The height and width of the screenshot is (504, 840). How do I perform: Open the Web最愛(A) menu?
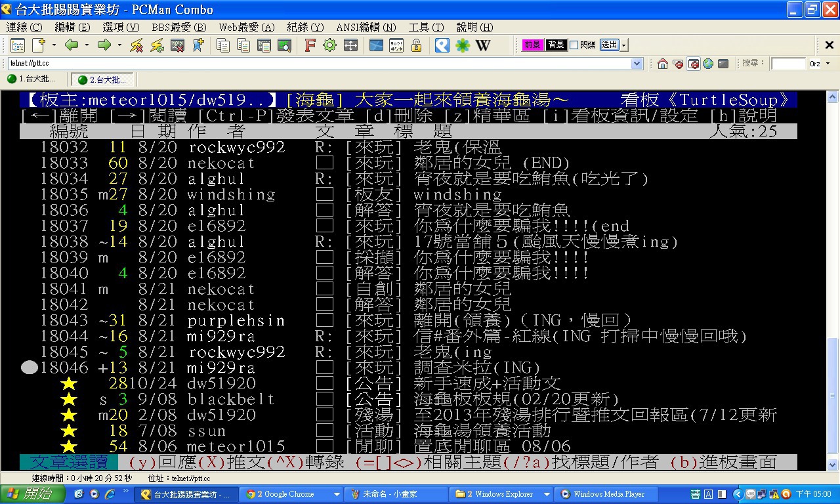247,28
